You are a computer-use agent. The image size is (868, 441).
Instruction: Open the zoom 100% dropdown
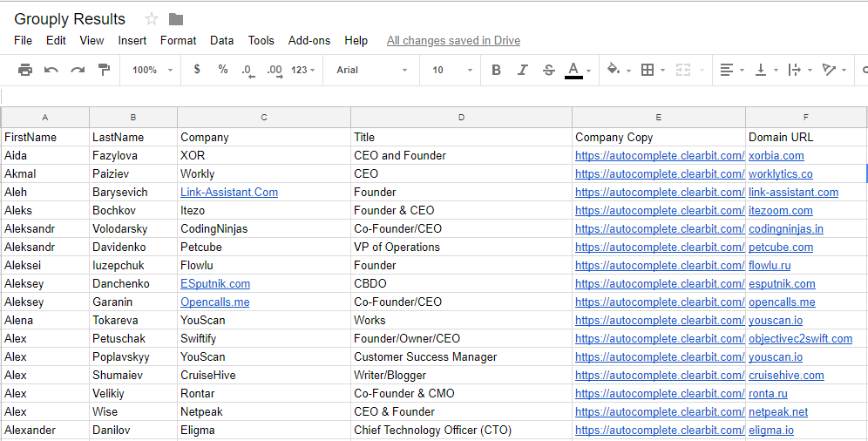click(x=153, y=70)
